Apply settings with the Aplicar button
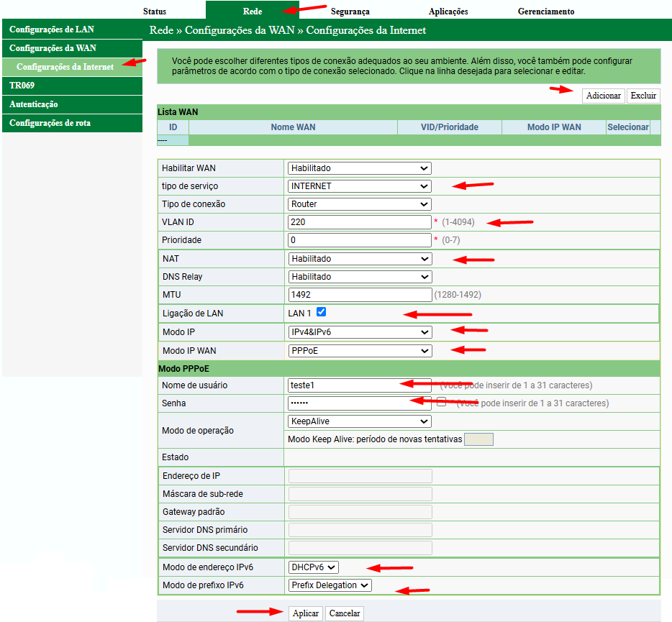This screenshot has height=622, width=672. point(306,613)
